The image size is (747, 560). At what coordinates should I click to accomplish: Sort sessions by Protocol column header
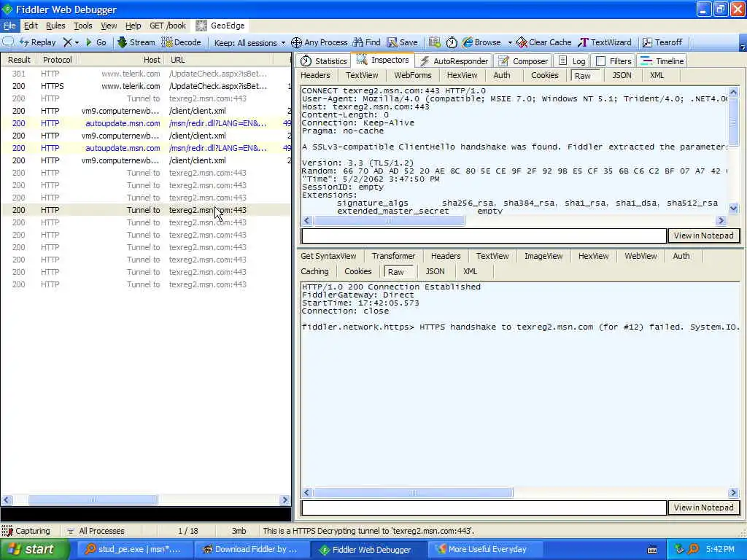click(57, 60)
